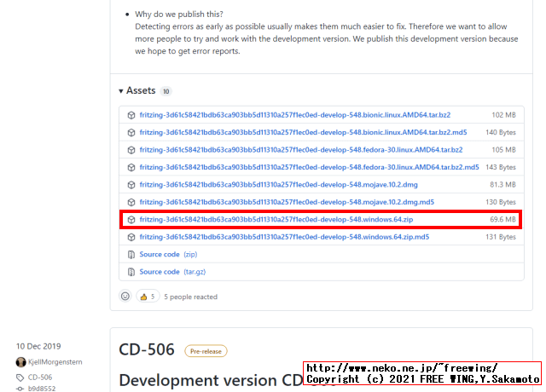Click the commit icon beside b9d8552
The image size is (546, 392).
point(20,389)
